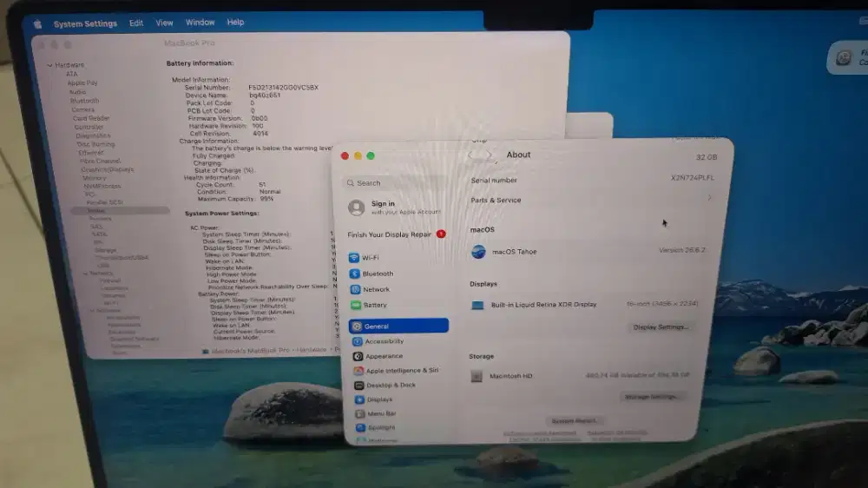Go back with the left arrow in About
This screenshot has height=488, width=868.
pos(470,155)
